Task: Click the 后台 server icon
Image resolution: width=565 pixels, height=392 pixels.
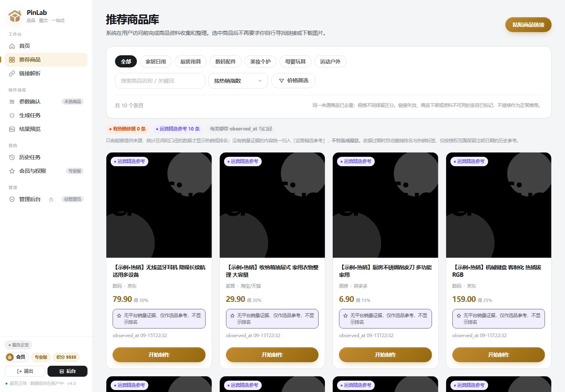Action: pos(62,371)
